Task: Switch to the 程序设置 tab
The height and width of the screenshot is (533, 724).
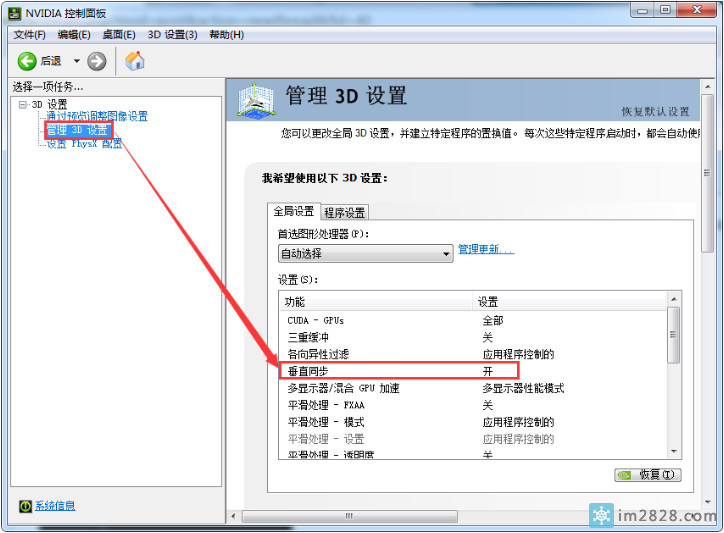Action: [344, 212]
